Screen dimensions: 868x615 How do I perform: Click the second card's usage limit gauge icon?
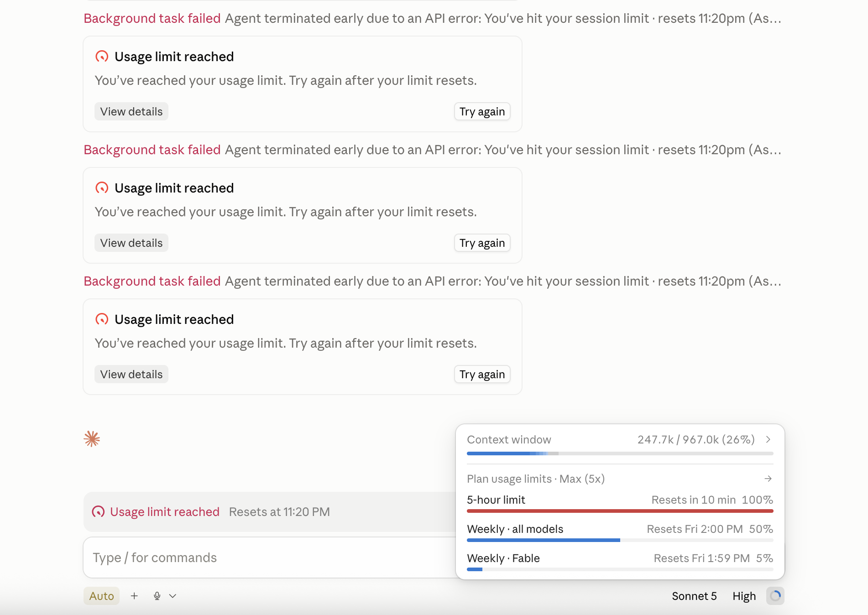point(102,188)
